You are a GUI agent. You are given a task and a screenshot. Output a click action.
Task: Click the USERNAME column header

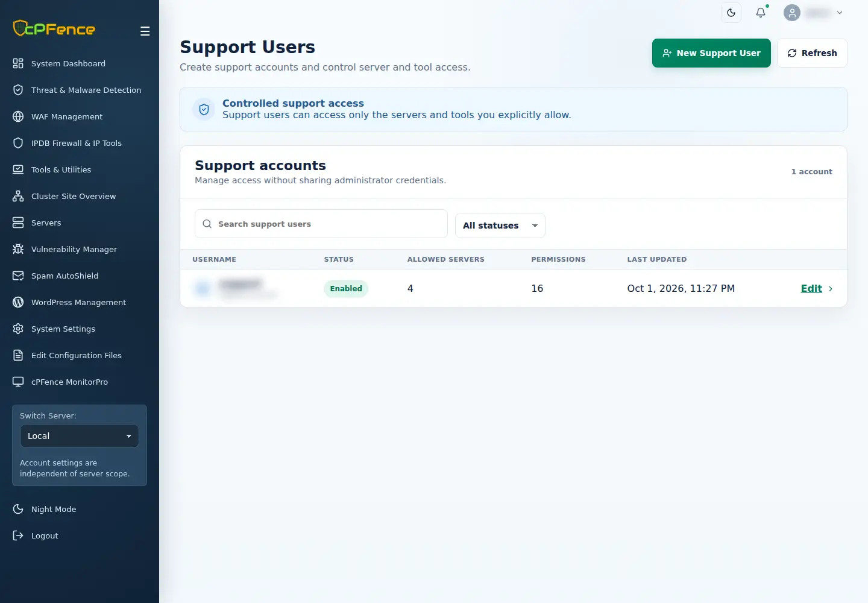point(214,259)
